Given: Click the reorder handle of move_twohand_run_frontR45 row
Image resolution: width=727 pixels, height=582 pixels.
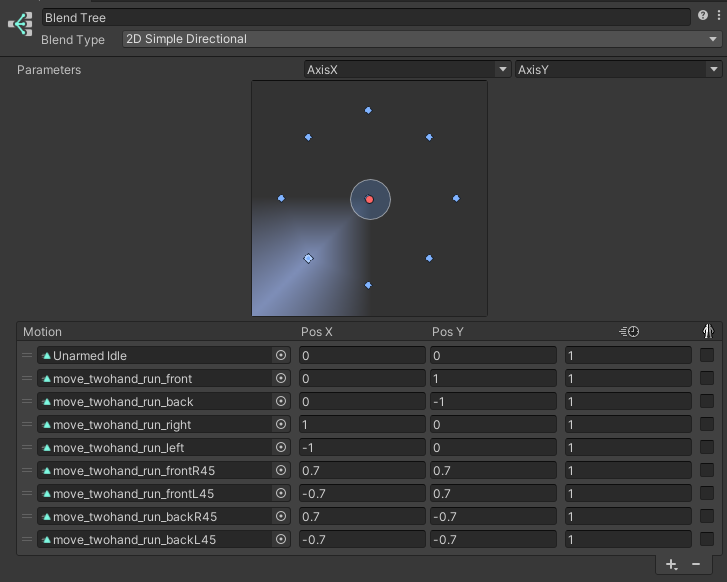Looking at the screenshot, I should coord(27,470).
